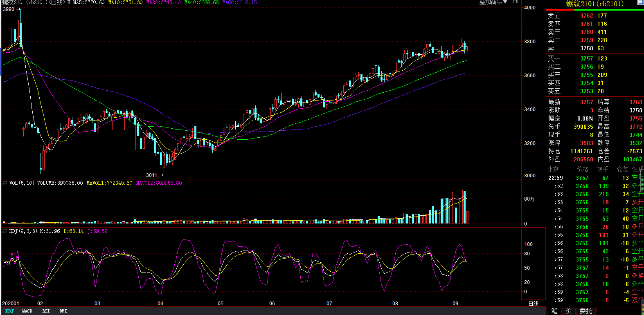Click the 外盘 value 206568
This screenshot has width=644, height=315.
[x=583, y=159]
